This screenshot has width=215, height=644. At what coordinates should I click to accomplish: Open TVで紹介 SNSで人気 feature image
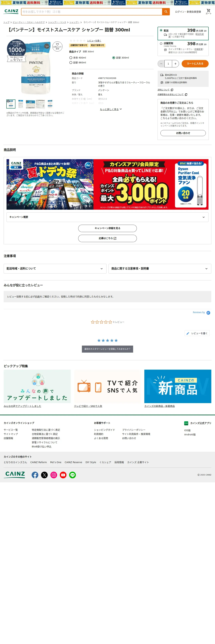click(107, 386)
